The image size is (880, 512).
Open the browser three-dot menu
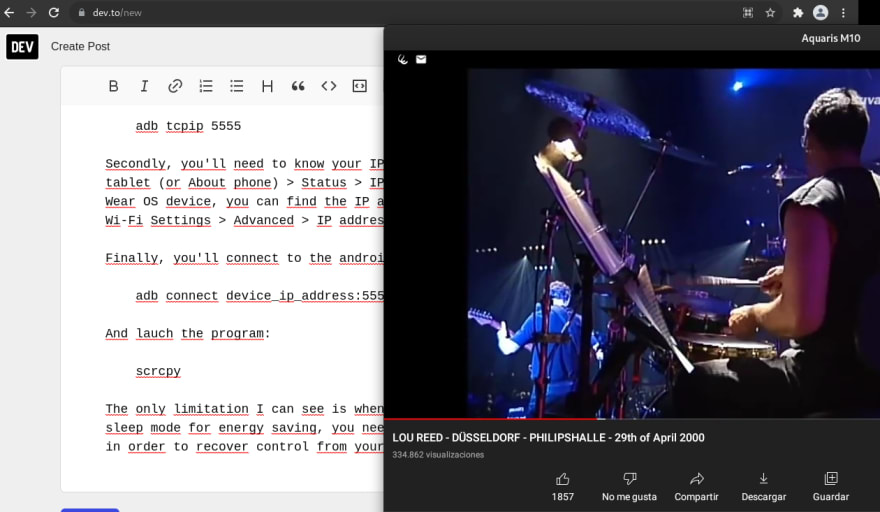(843, 12)
